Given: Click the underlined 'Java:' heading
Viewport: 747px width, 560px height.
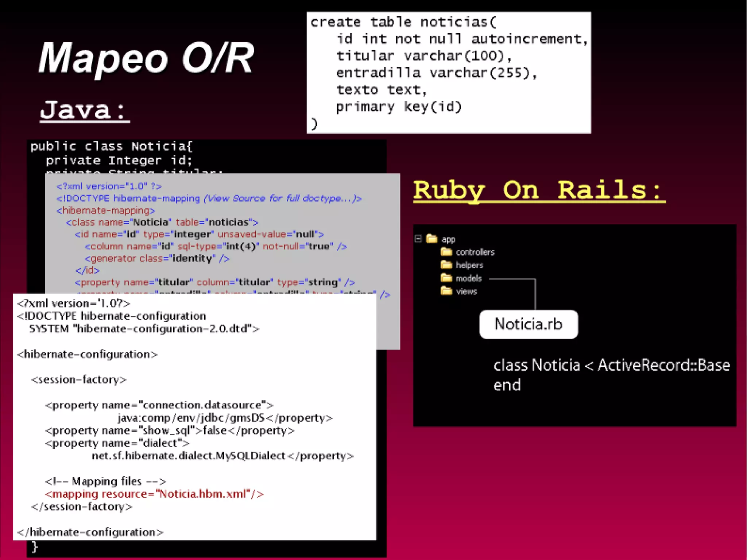Looking at the screenshot, I should [85, 110].
